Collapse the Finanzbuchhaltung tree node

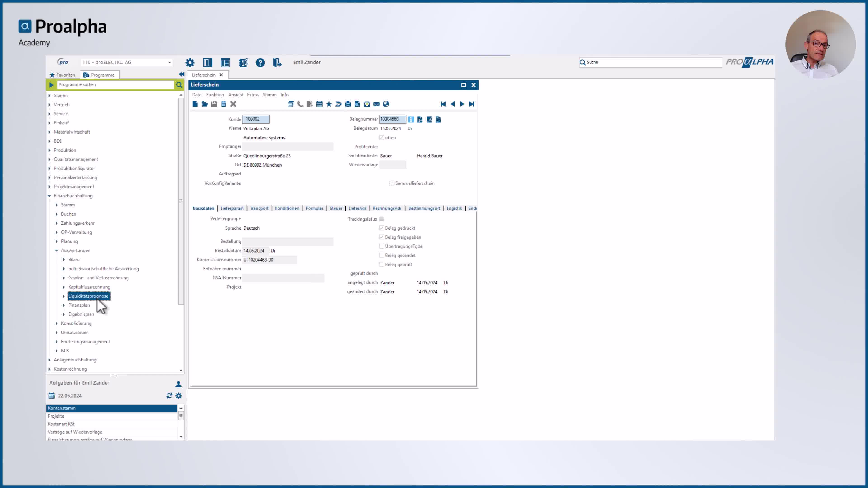point(50,196)
